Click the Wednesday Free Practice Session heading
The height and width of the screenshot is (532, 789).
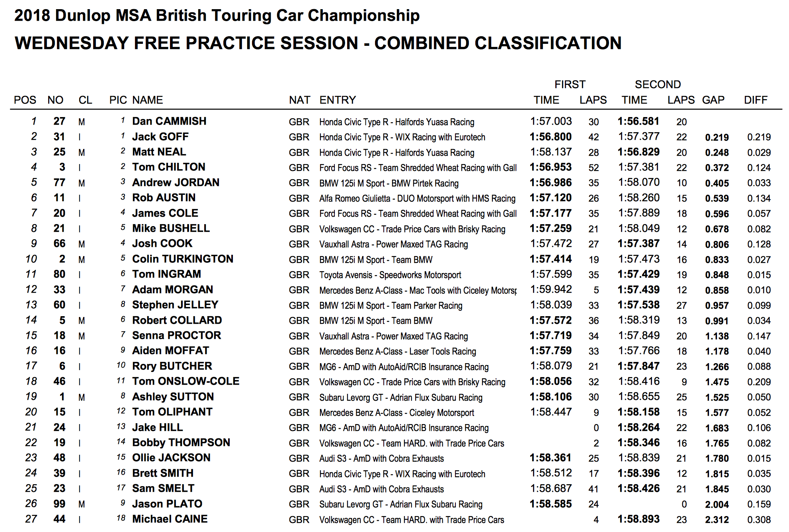coord(318,43)
